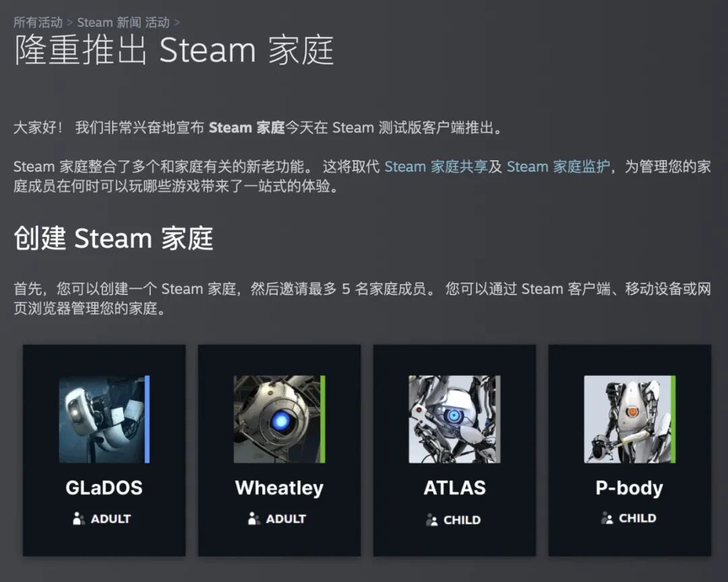Image resolution: width=728 pixels, height=582 pixels.
Task: Click the P-body name label
Action: pyautogui.click(x=630, y=488)
